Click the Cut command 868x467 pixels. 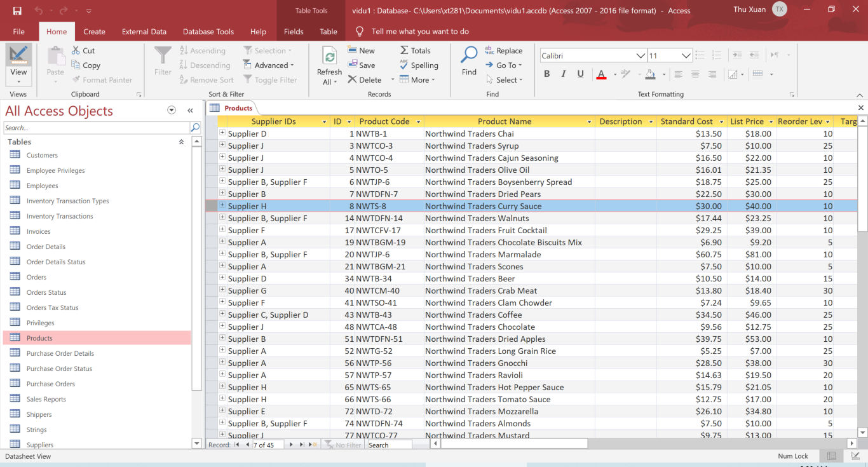point(83,51)
